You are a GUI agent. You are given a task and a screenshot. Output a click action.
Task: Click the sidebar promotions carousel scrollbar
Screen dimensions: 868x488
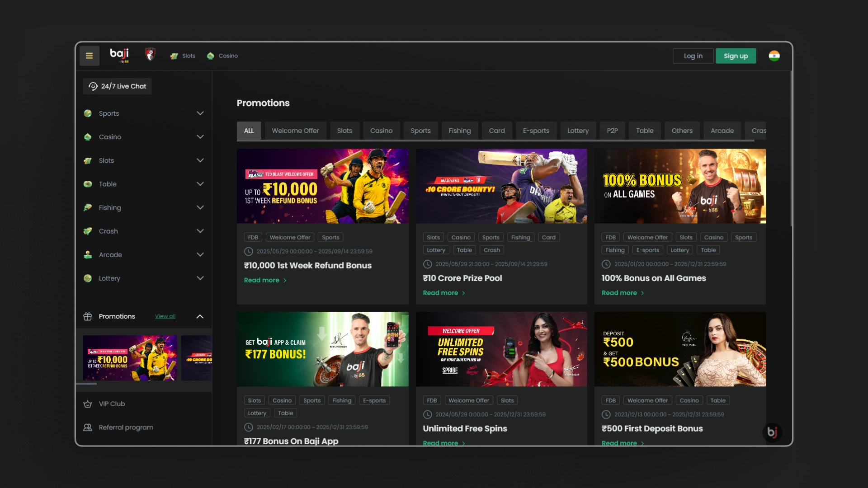87,384
